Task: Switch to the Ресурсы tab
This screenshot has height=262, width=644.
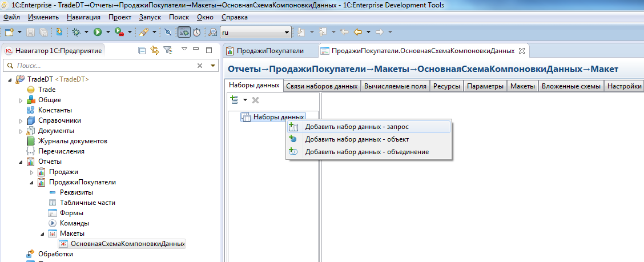Action: pos(446,86)
